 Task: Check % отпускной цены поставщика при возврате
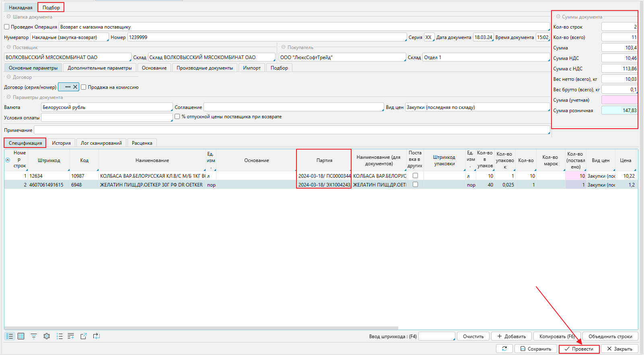coord(177,117)
